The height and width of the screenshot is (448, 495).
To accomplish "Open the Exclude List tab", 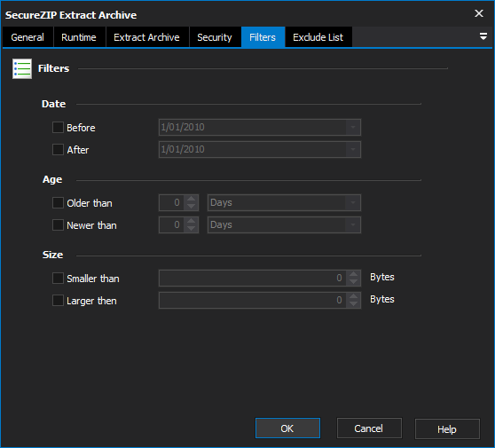I will click(318, 37).
